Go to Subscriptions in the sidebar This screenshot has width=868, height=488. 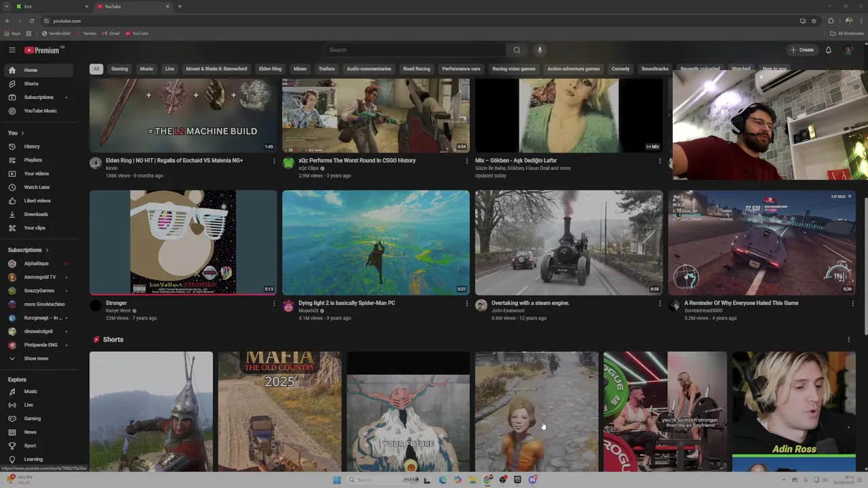click(37, 98)
